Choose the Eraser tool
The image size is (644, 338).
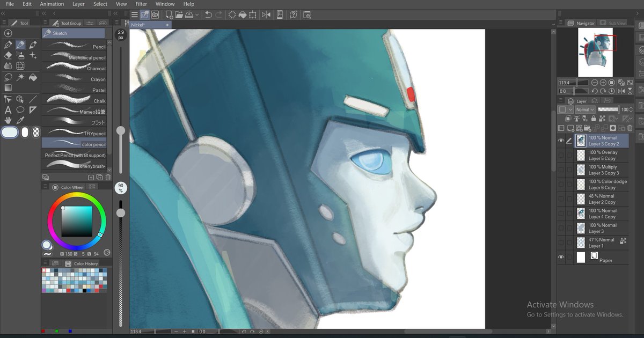point(8,55)
